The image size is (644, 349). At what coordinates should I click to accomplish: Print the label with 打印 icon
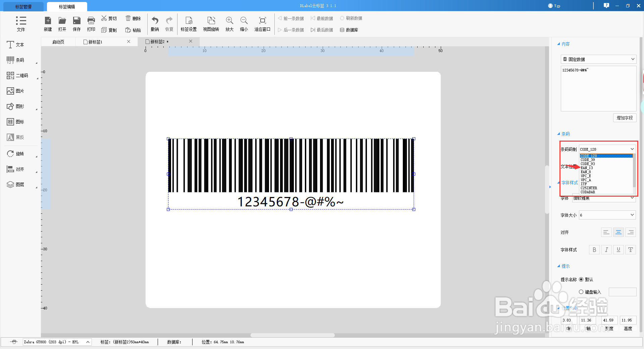[91, 24]
